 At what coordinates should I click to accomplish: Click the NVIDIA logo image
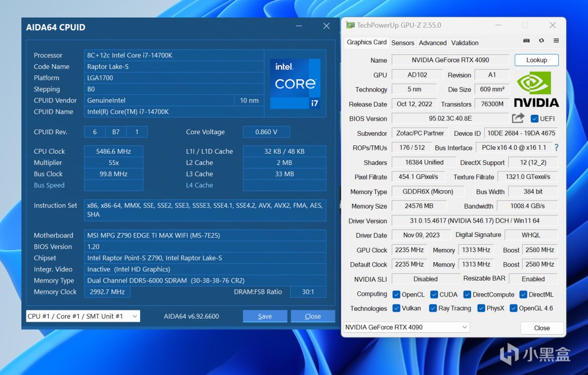536,89
